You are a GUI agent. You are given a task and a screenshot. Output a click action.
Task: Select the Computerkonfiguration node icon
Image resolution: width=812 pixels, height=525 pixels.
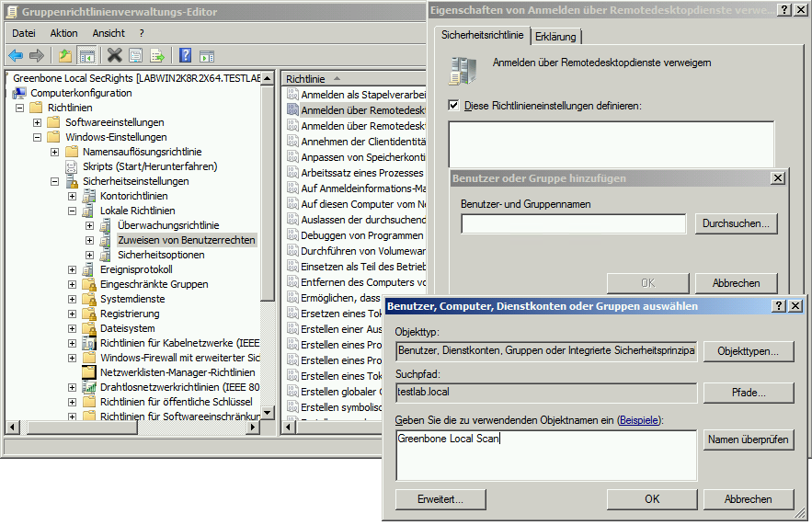[19, 93]
